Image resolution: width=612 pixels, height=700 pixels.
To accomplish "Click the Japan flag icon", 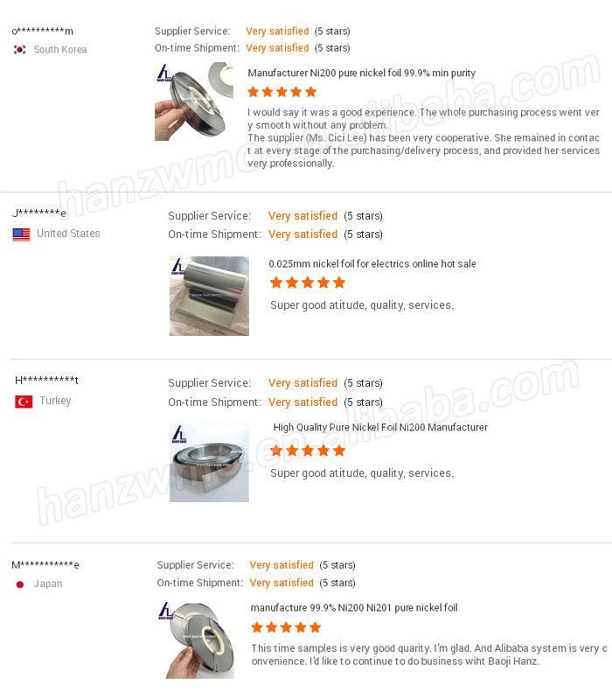I will click(x=20, y=584).
